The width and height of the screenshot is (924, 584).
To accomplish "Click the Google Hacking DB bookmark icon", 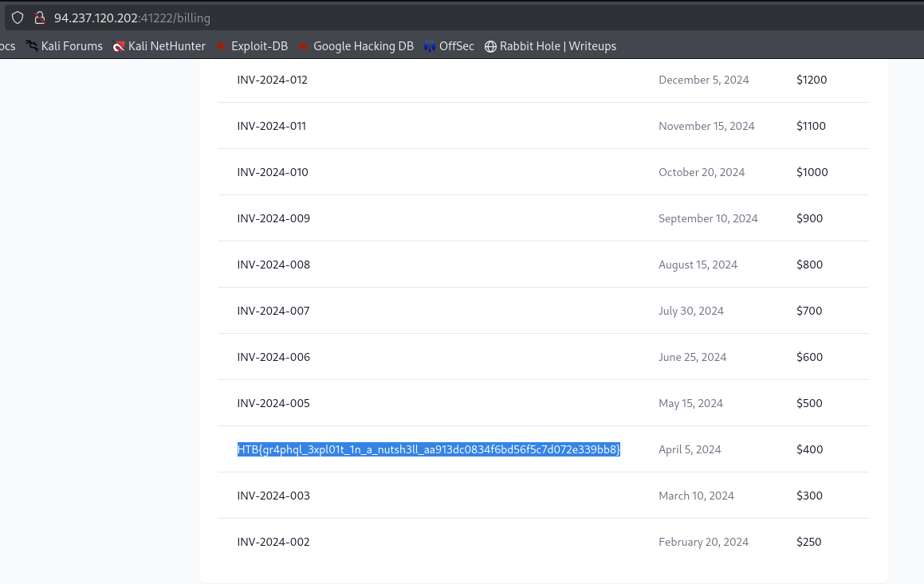I will [x=304, y=46].
